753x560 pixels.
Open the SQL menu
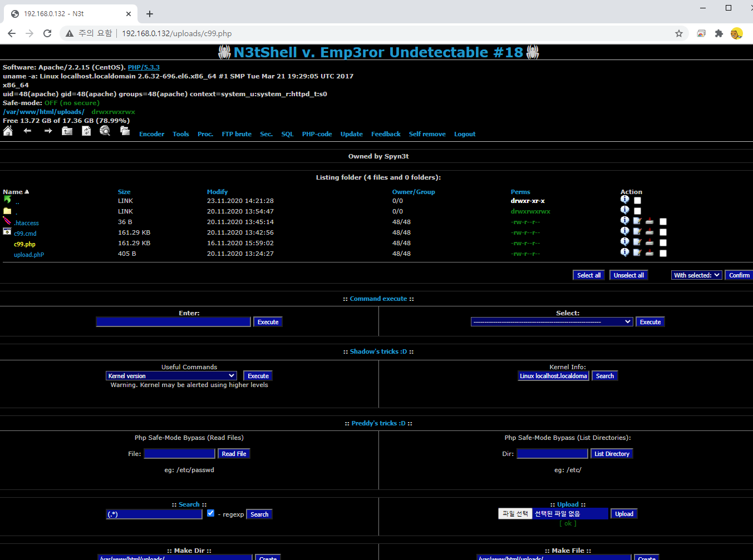[x=287, y=134]
